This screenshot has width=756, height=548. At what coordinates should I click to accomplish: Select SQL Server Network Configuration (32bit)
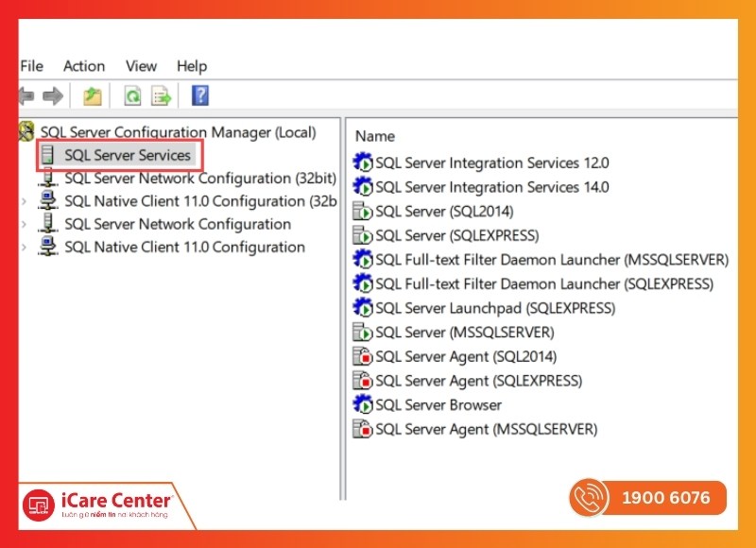pyautogui.click(x=200, y=179)
